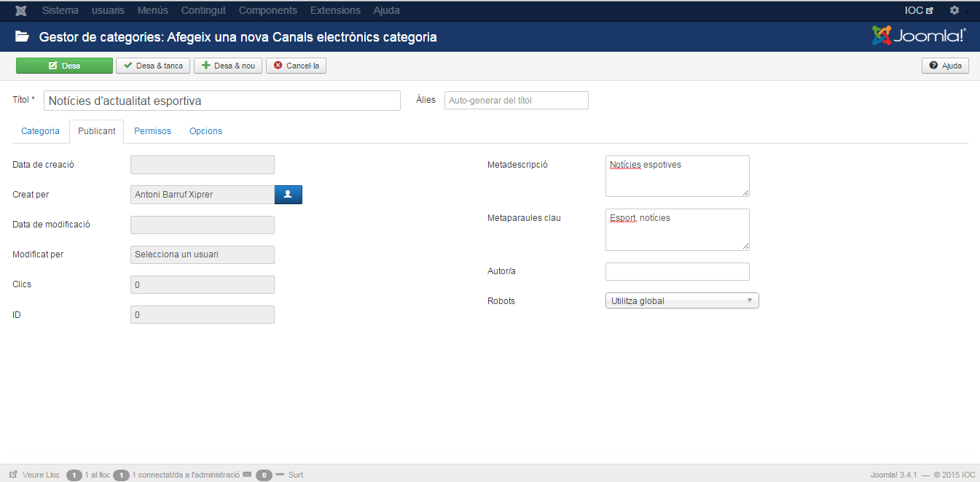Click into the Àlies input field

coord(516,101)
